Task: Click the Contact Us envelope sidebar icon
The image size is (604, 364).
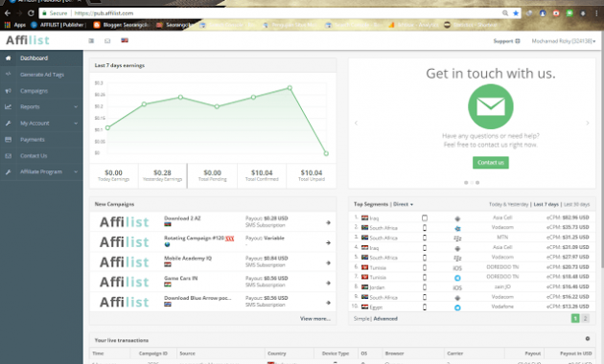Action: click(x=8, y=156)
